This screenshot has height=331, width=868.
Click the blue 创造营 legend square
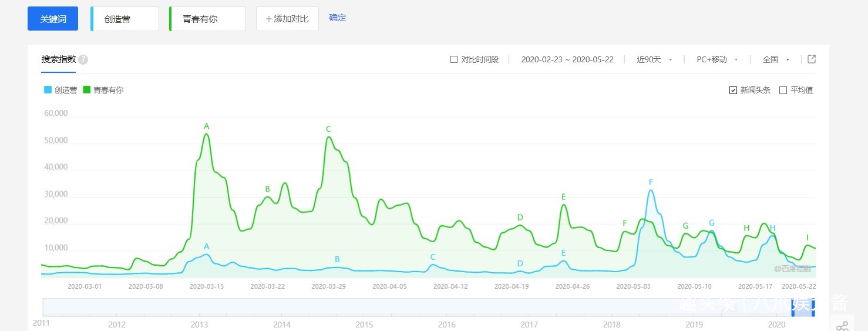pyautogui.click(x=48, y=90)
